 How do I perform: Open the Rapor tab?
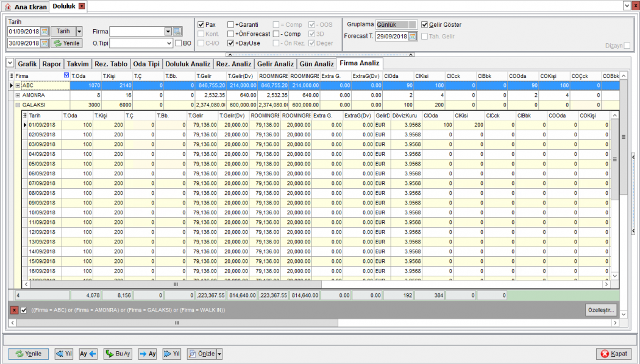(x=52, y=64)
